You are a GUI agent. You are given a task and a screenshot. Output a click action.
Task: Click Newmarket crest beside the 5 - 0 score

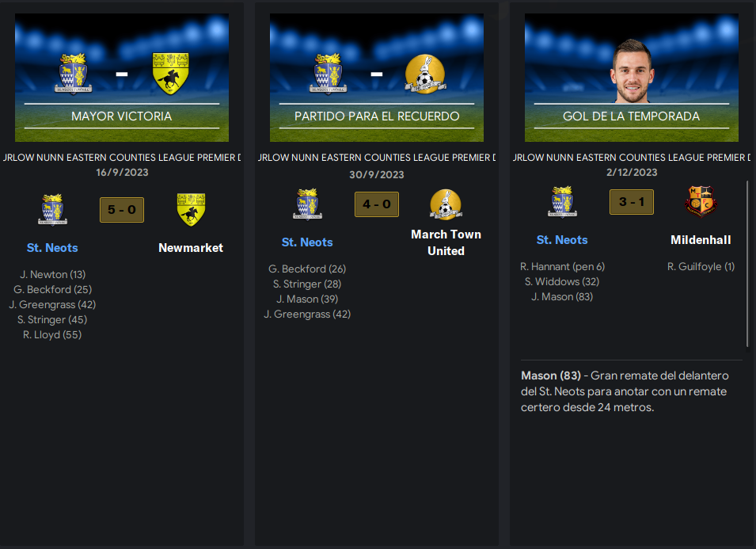click(191, 210)
